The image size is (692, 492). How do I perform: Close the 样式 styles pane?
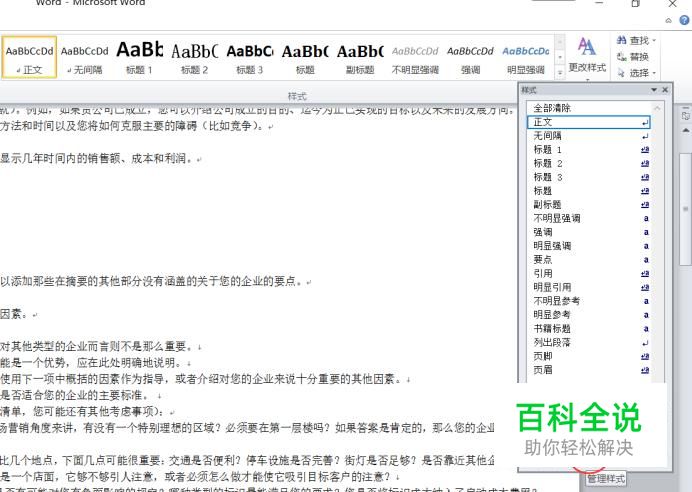click(x=665, y=90)
